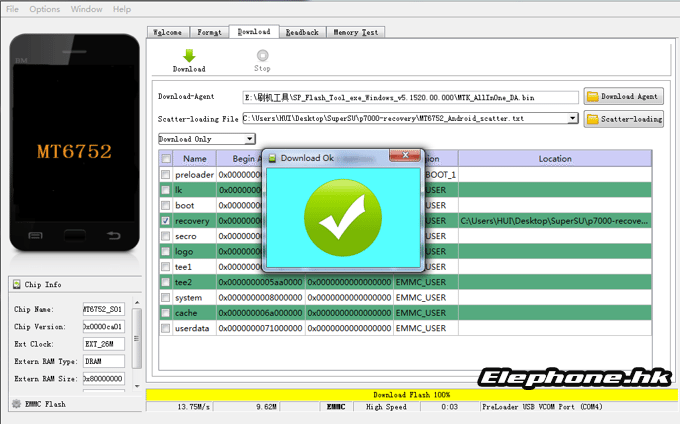Expand the Scatter-loading File path dropdown
Image resolution: width=680 pixels, height=424 pixels.
tap(572, 119)
